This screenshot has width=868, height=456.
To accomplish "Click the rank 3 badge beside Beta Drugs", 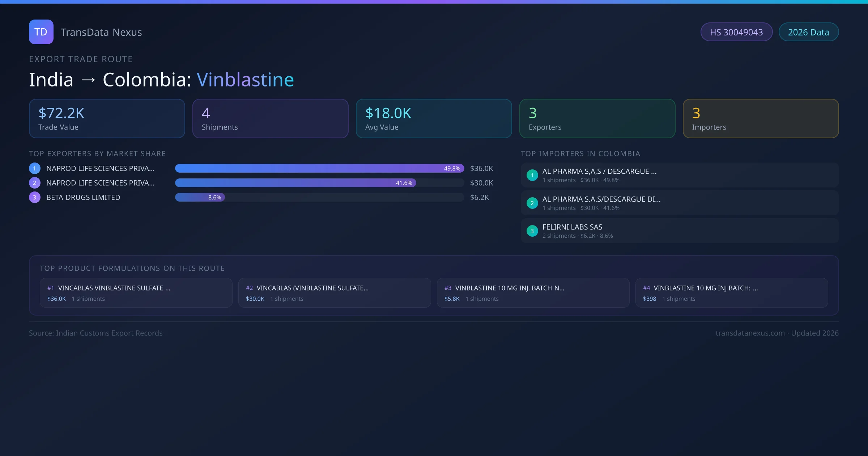I will click(35, 197).
